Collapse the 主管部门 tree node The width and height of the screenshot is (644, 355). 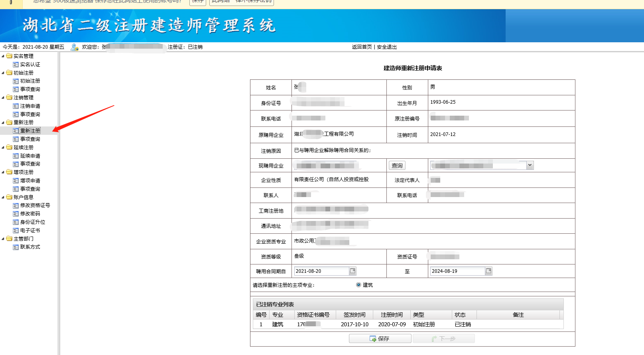(x=3, y=239)
